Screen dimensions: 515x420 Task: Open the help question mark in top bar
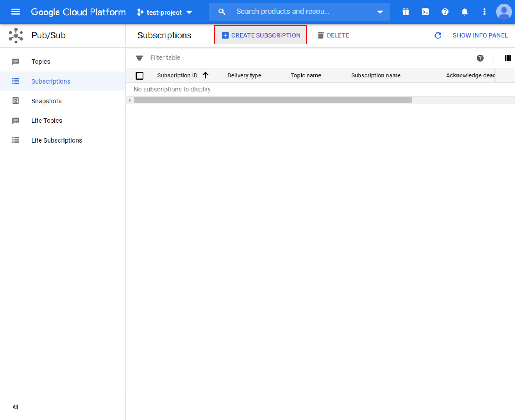[x=445, y=12]
